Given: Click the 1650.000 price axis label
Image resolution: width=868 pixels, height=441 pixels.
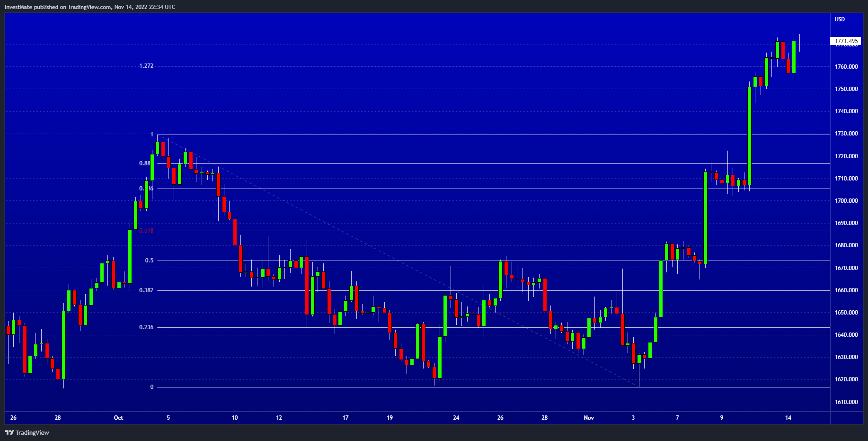Looking at the screenshot, I should [846, 313].
